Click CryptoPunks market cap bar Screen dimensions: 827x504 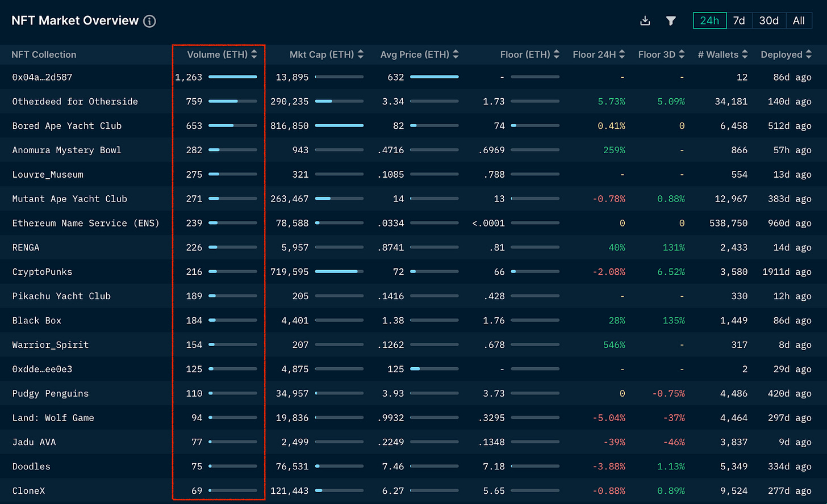pyautogui.click(x=339, y=271)
